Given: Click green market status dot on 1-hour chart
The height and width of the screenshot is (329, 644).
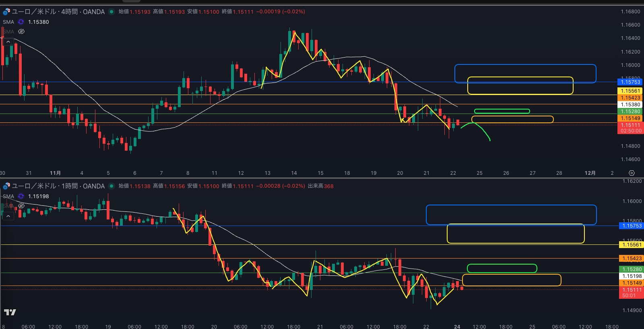Looking at the screenshot, I should [x=111, y=186].
